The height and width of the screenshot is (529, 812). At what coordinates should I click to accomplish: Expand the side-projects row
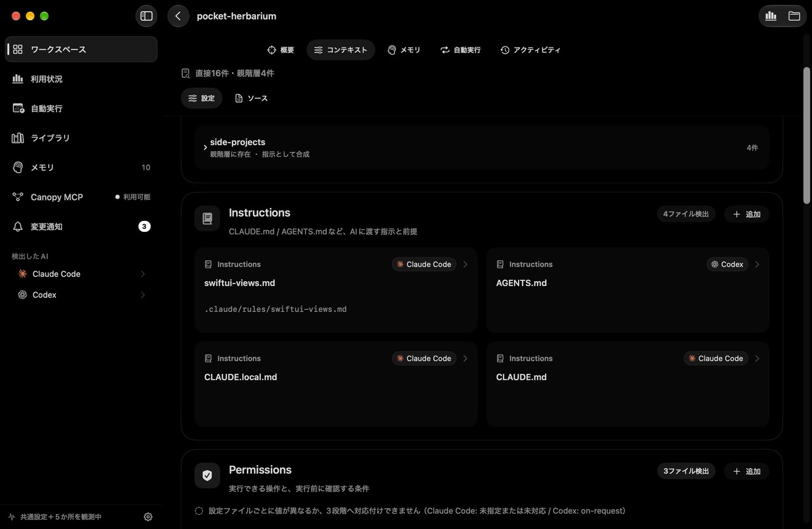(x=205, y=148)
